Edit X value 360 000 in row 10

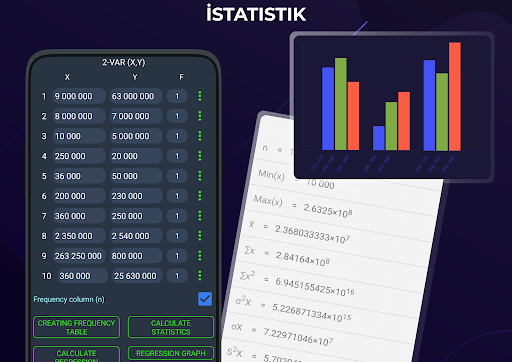click(83, 276)
